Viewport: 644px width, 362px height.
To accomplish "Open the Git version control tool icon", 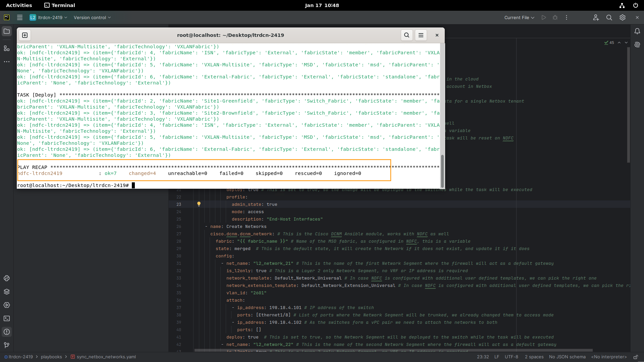I will click(7, 345).
